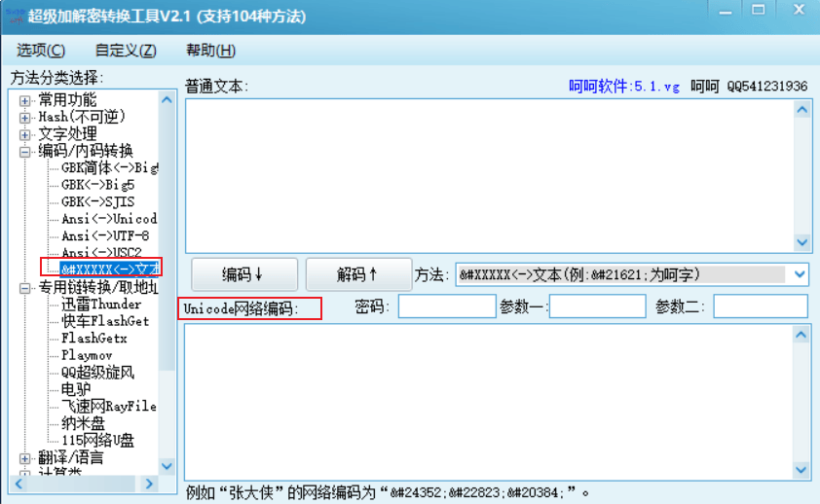Minimize the 超级加解密转换工具 window

[725, 11]
